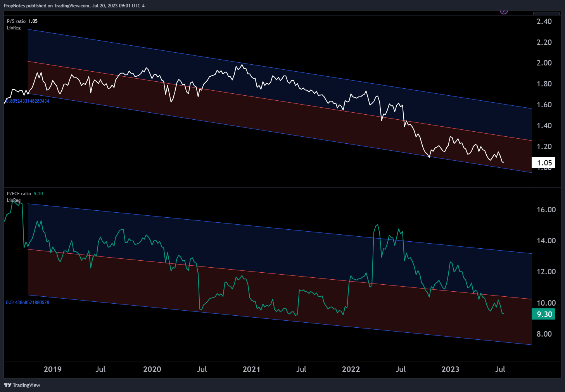Click the 1.40 tick on upper price axis
Viewport: 565px width, 392px height.
click(x=544, y=126)
